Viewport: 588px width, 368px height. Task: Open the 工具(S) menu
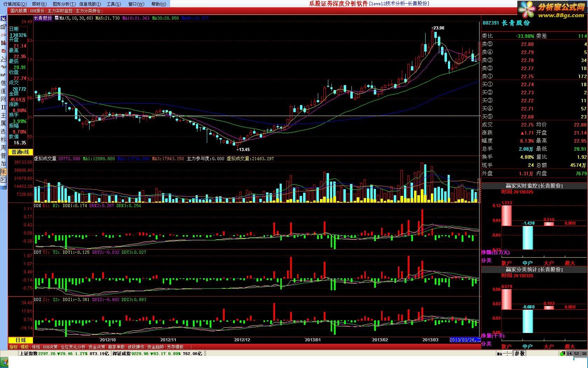click(x=114, y=4)
